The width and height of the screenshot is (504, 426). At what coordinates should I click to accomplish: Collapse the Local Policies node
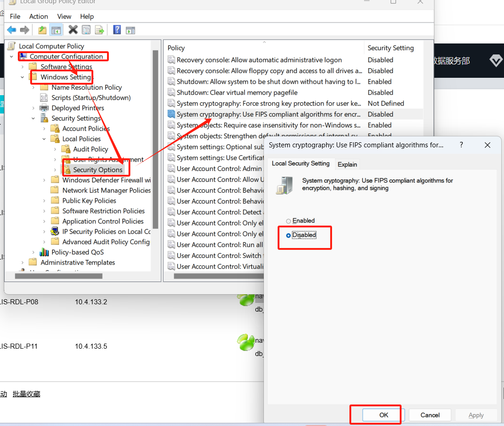44,139
